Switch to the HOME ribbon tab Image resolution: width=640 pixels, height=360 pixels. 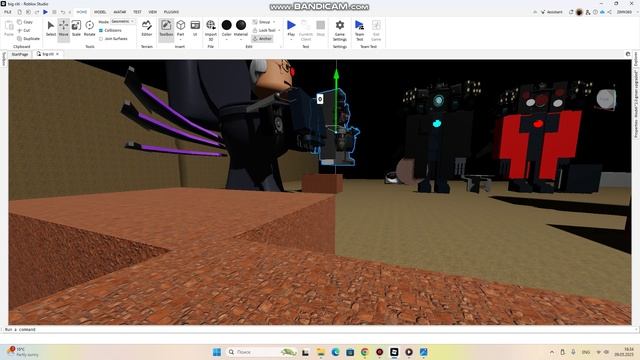[82, 12]
